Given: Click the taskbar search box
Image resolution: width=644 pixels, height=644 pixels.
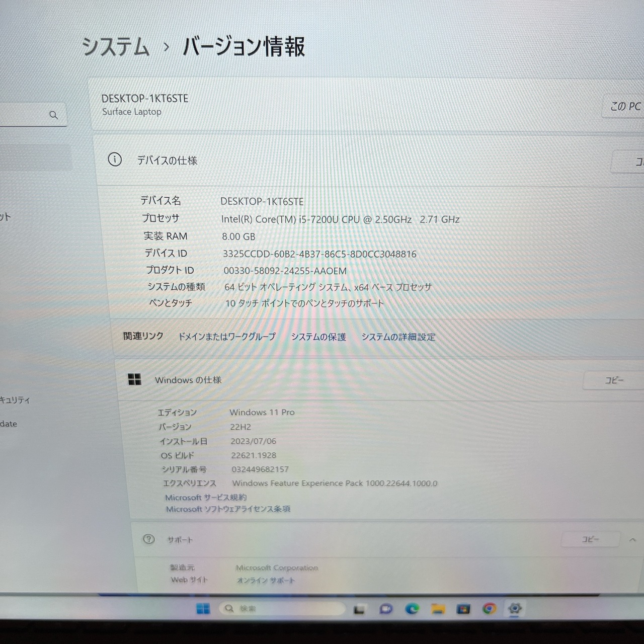Looking at the screenshot, I should 282,609.
